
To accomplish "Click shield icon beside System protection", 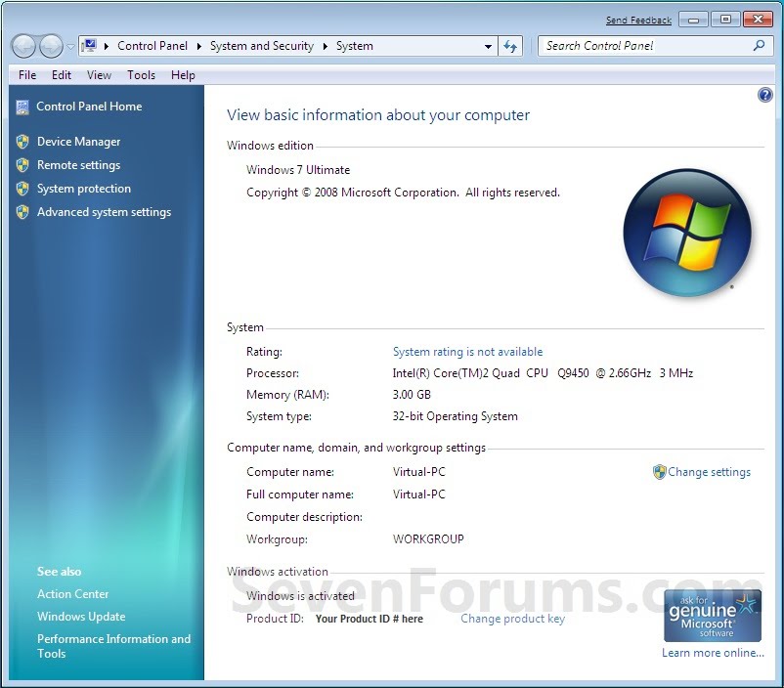I will [x=22, y=189].
